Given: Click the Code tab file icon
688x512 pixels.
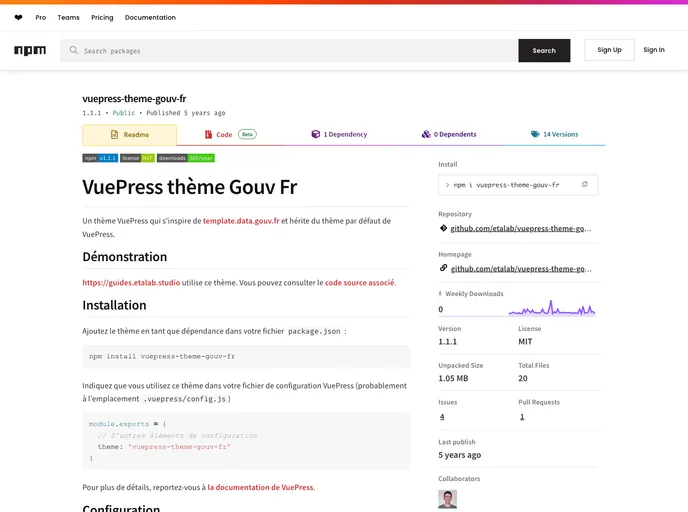Looking at the screenshot, I should [x=208, y=134].
